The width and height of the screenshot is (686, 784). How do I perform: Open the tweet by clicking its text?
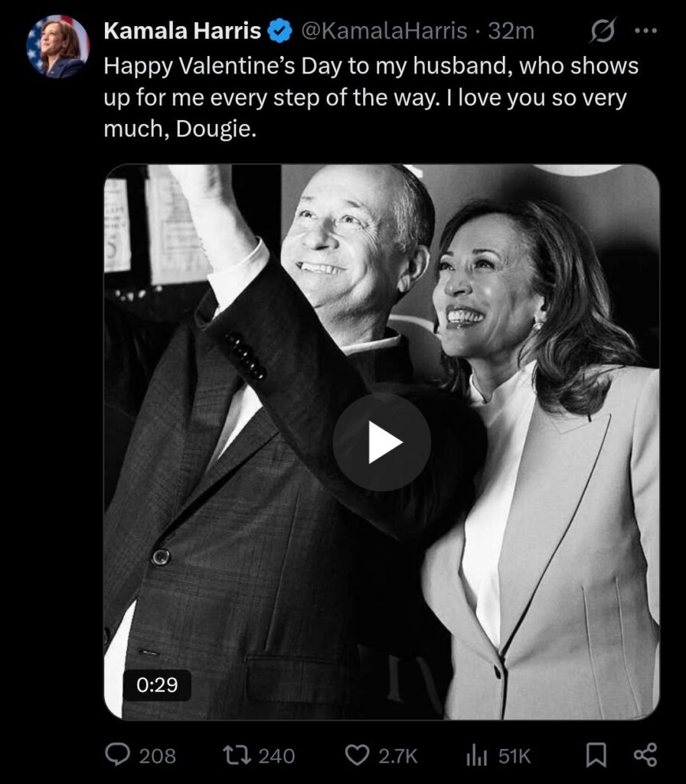371,97
